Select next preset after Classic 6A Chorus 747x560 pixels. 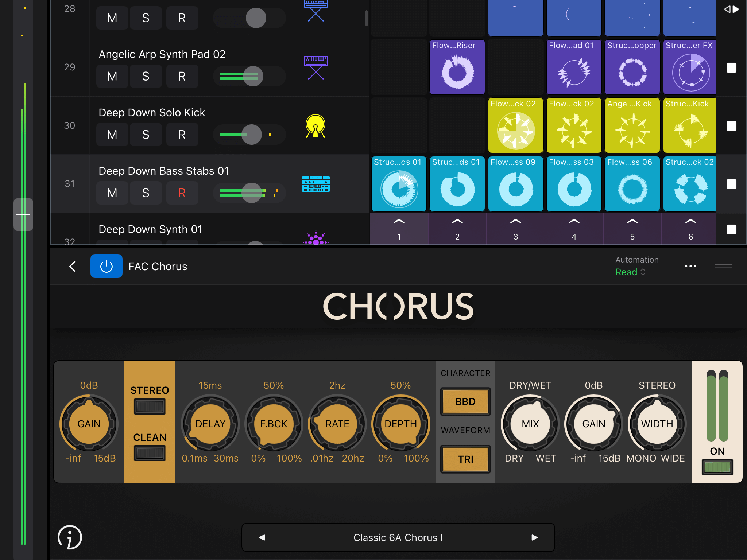(534, 537)
